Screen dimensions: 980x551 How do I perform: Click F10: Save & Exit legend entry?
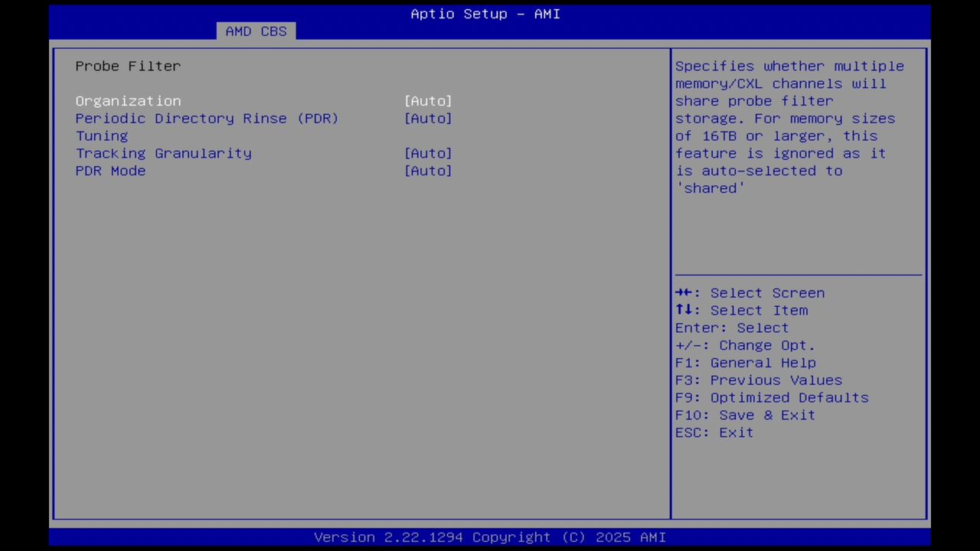[x=744, y=415]
